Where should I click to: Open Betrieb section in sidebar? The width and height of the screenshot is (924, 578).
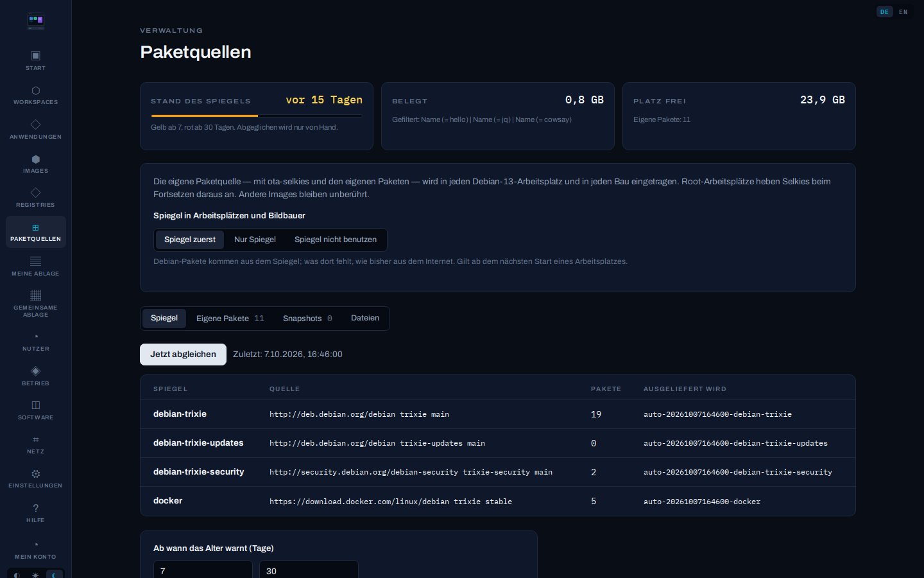[x=36, y=376]
